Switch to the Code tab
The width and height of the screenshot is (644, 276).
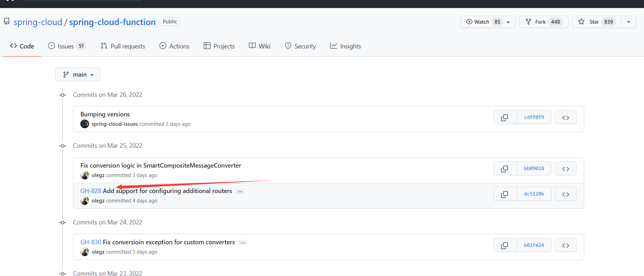tap(22, 46)
